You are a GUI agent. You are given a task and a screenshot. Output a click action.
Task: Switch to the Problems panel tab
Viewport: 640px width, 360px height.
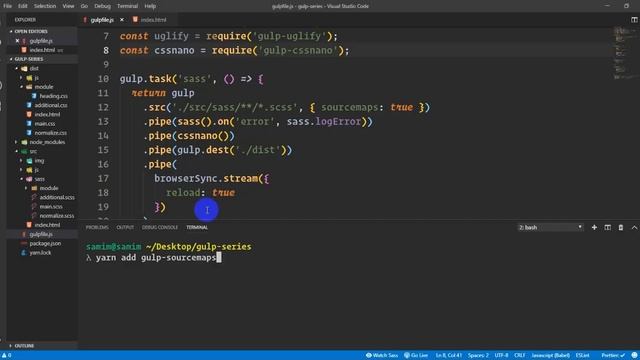coord(97,227)
